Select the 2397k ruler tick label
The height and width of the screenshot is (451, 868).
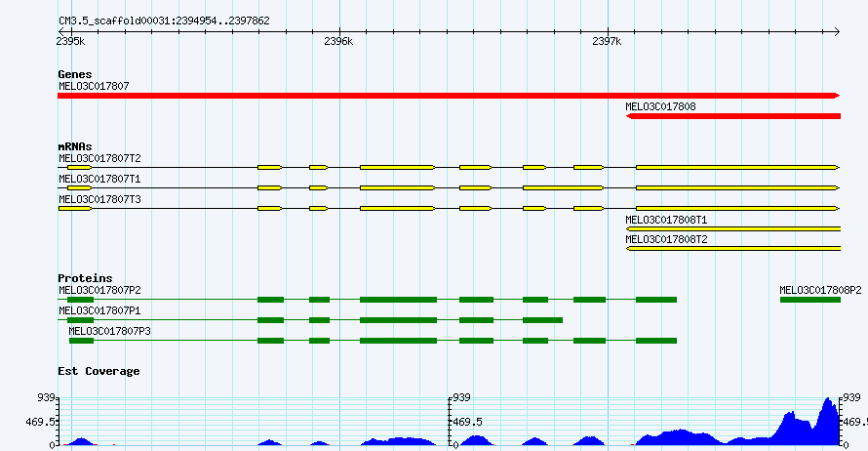607,41
